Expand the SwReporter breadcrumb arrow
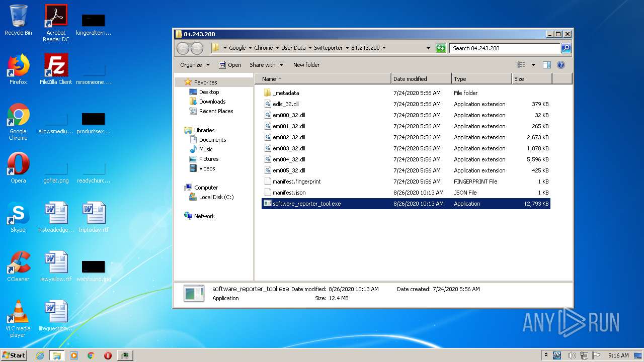The image size is (644, 362). coord(347,48)
